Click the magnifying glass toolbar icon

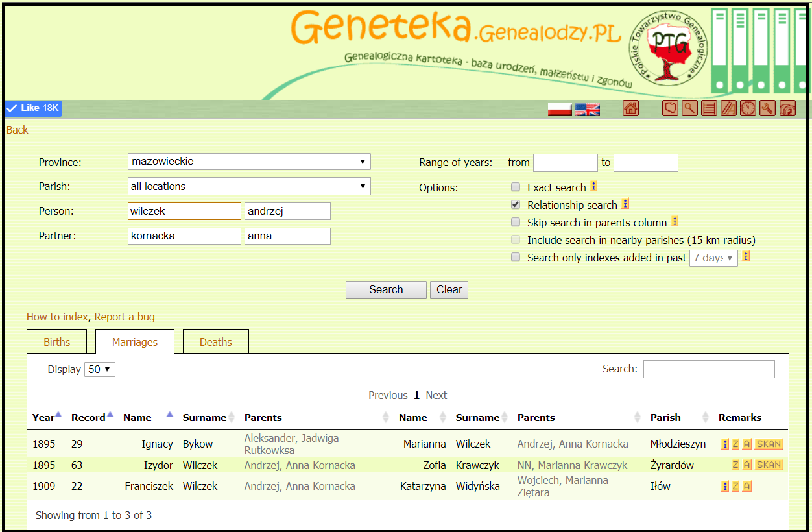click(x=689, y=108)
